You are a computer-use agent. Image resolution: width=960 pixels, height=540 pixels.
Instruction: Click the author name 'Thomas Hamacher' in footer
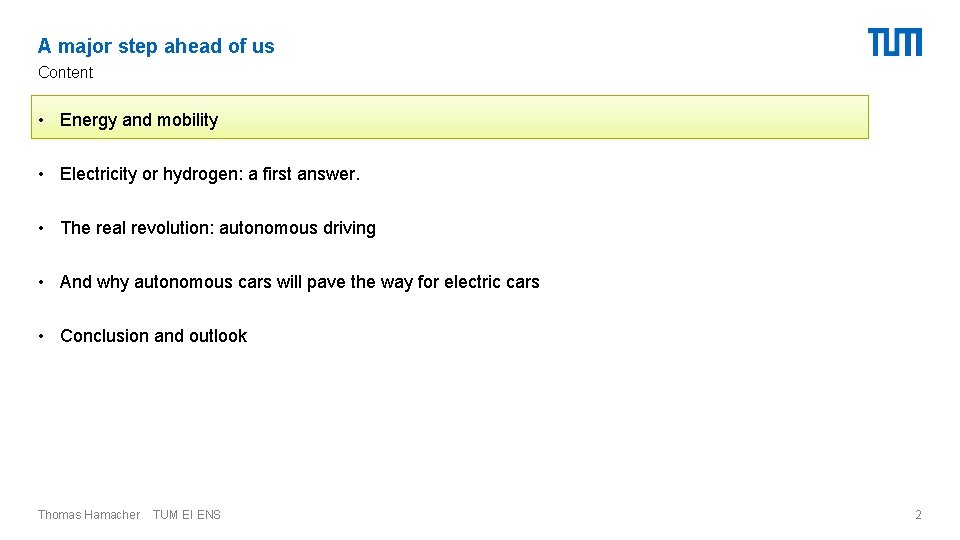click(x=89, y=515)
